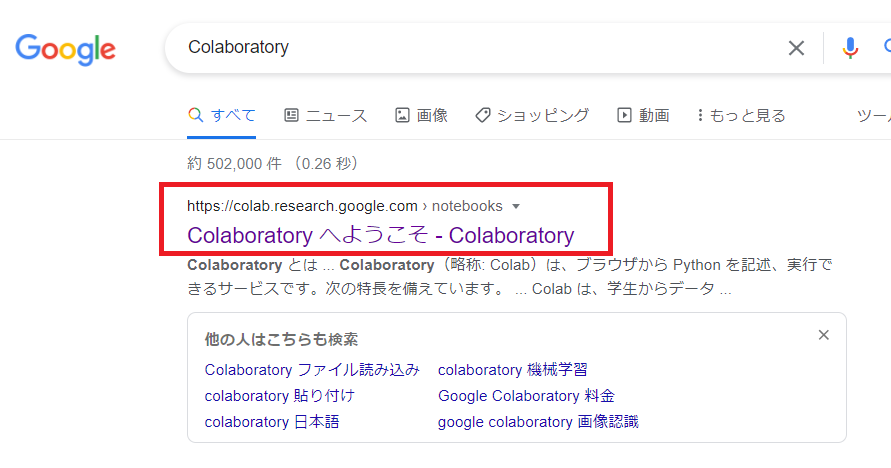Search google colaboratory 画像認識 suggestion

538,422
